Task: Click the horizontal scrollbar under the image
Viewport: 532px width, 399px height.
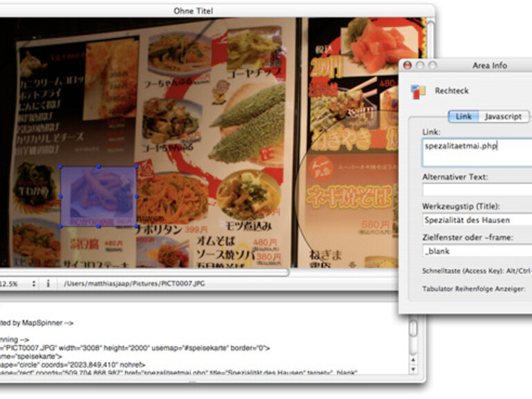Action: coord(144,272)
